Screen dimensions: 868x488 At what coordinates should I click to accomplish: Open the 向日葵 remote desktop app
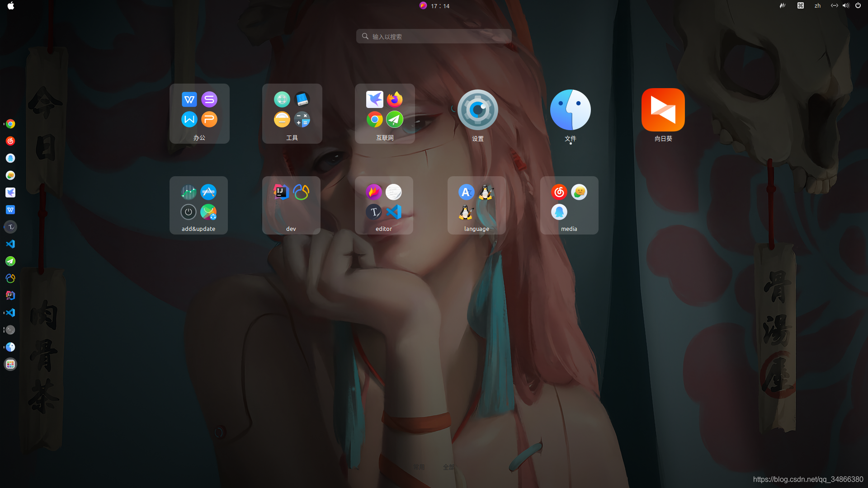663,110
